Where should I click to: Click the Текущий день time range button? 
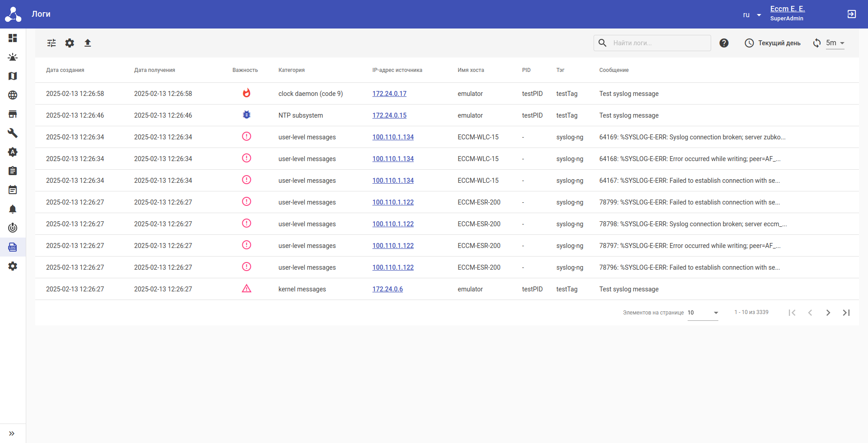coord(773,43)
